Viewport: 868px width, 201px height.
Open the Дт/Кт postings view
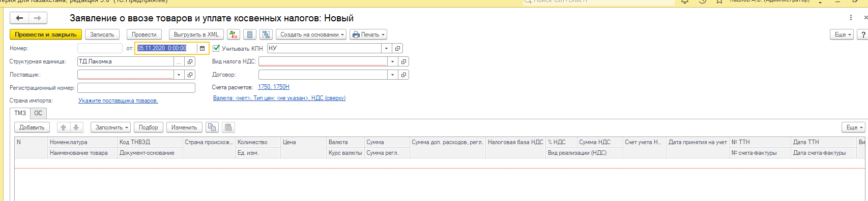[234, 35]
